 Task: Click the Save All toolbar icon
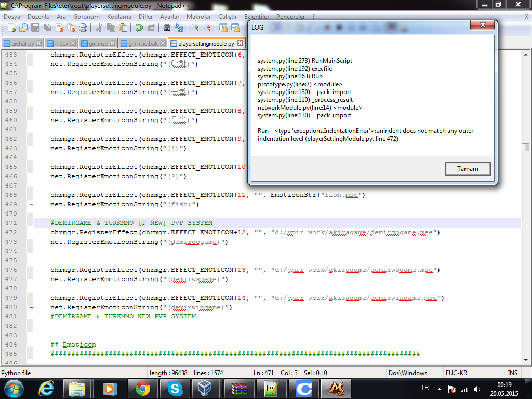pyautogui.click(x=47, y=28)
